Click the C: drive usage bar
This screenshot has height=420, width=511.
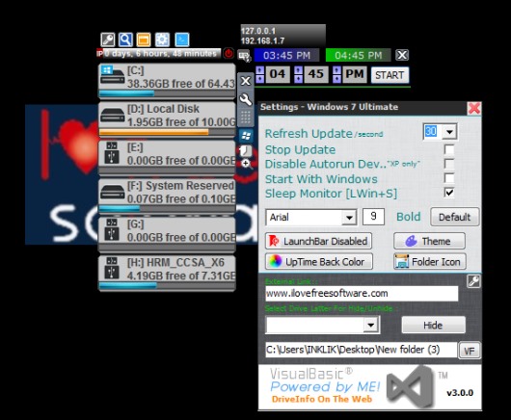(x=167, y=93)
